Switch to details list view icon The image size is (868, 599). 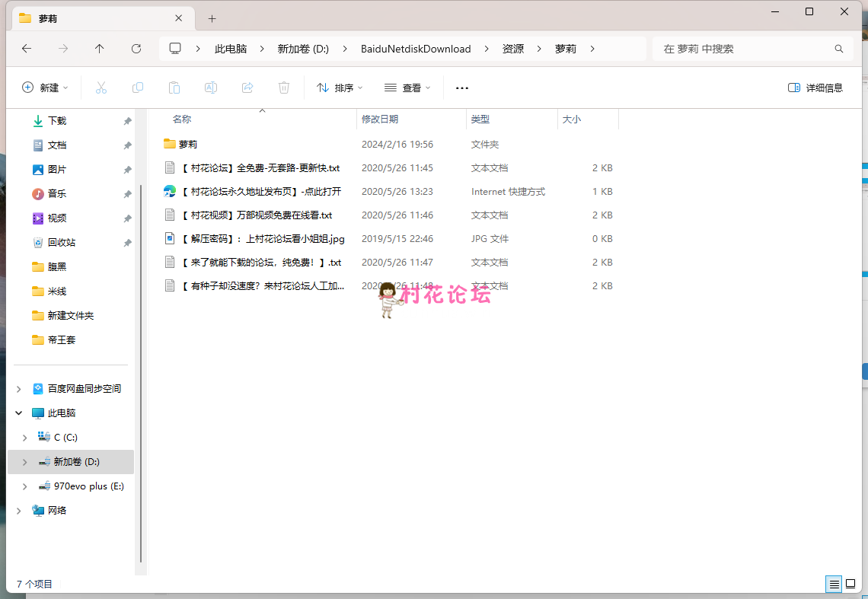click(834, 584)
